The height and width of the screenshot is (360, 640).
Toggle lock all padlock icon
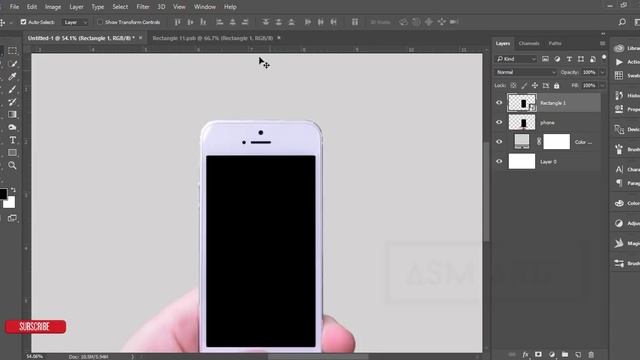[x=556, y=86]
